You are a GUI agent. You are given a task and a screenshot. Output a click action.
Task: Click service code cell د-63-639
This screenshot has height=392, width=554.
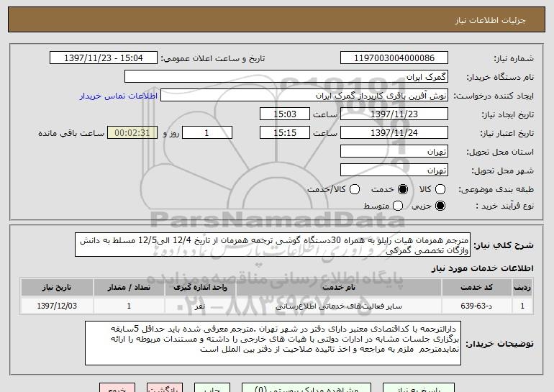click(x=476, y=306)
